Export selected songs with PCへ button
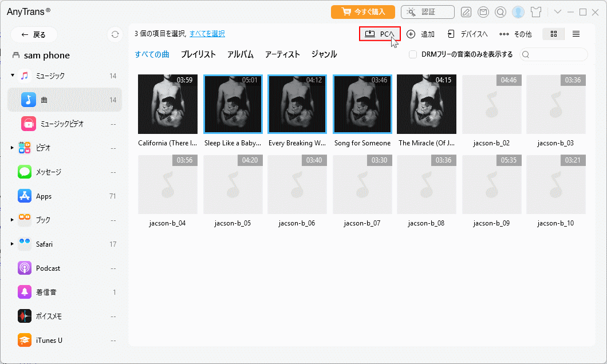Viewport: 607px width, 364px height. (379, 34)
